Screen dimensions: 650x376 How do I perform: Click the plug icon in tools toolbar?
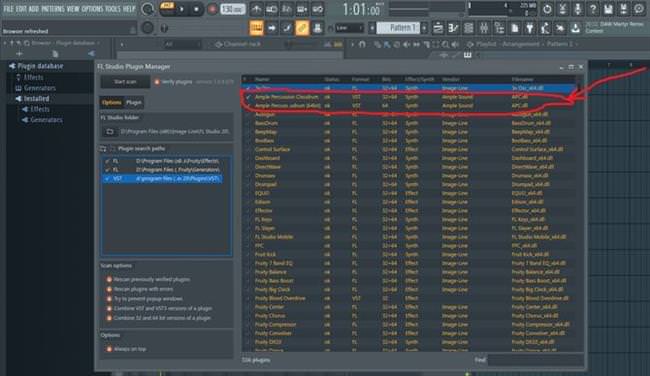530,28
